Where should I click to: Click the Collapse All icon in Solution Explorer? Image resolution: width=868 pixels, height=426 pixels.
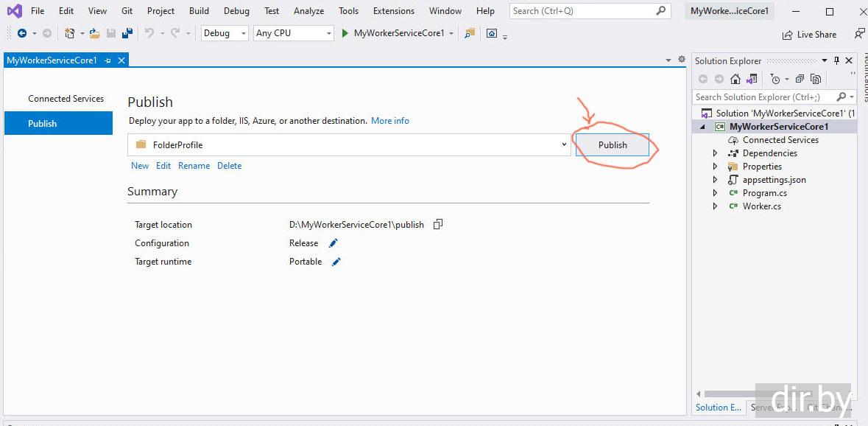[800, 79]
